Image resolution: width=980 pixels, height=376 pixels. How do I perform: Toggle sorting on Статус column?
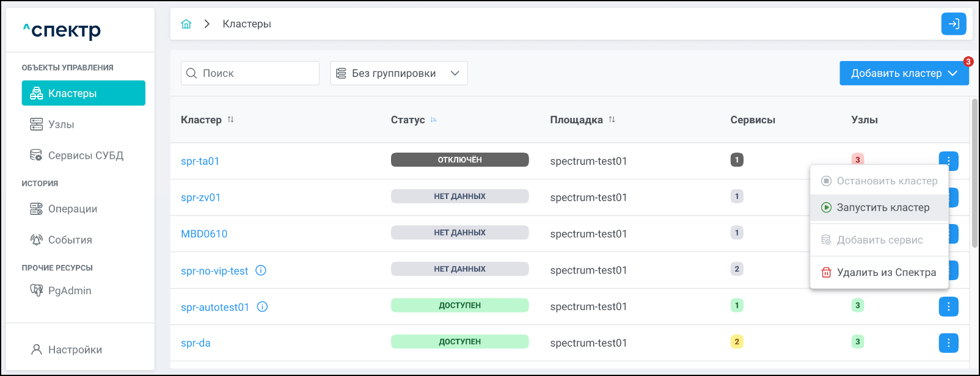pyautogui.click(x=433, y=120)
